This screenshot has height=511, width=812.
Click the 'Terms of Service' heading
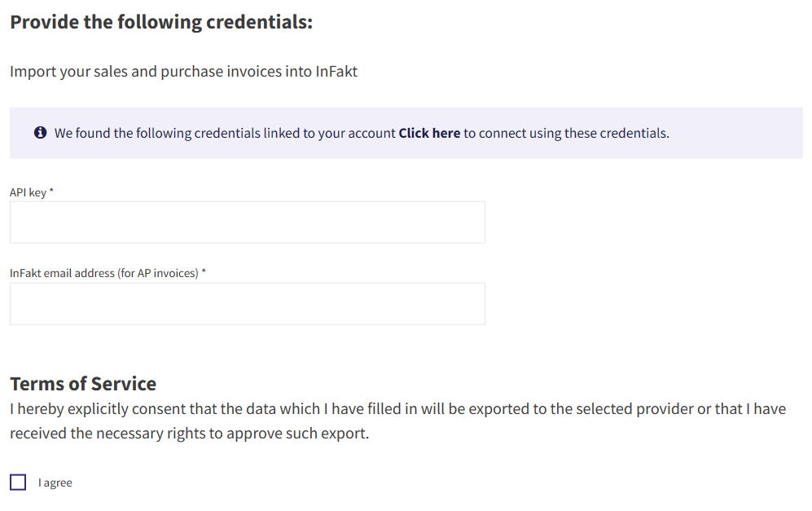coord(83,384)
